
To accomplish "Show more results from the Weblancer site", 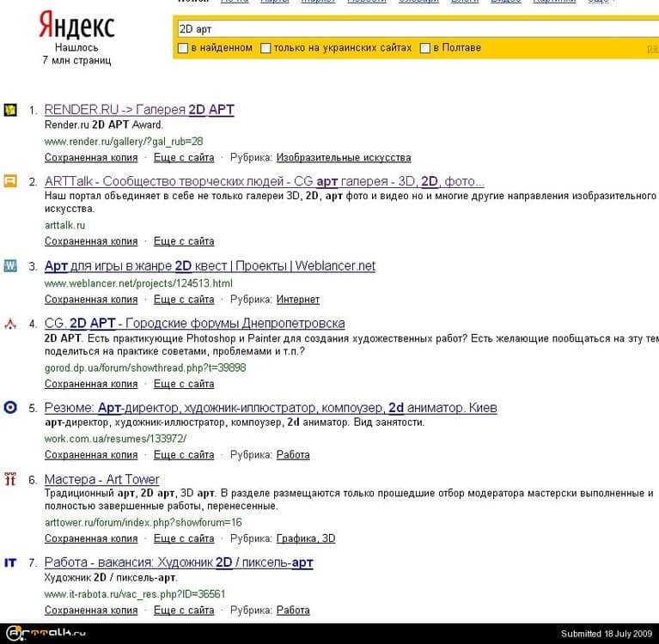I will pos(183,300).
